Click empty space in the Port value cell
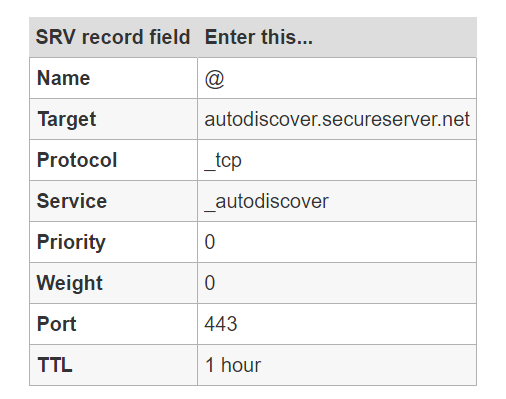 [x=357, y=324]
